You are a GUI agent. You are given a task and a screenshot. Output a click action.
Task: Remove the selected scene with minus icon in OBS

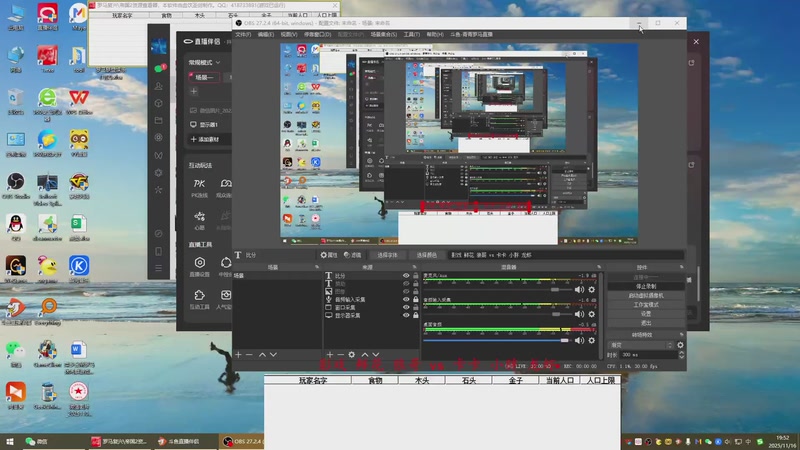[249, 354]
